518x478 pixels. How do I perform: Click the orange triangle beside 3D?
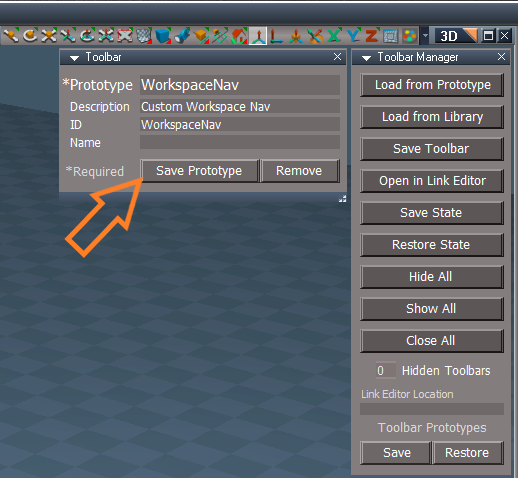click(471, 35)
